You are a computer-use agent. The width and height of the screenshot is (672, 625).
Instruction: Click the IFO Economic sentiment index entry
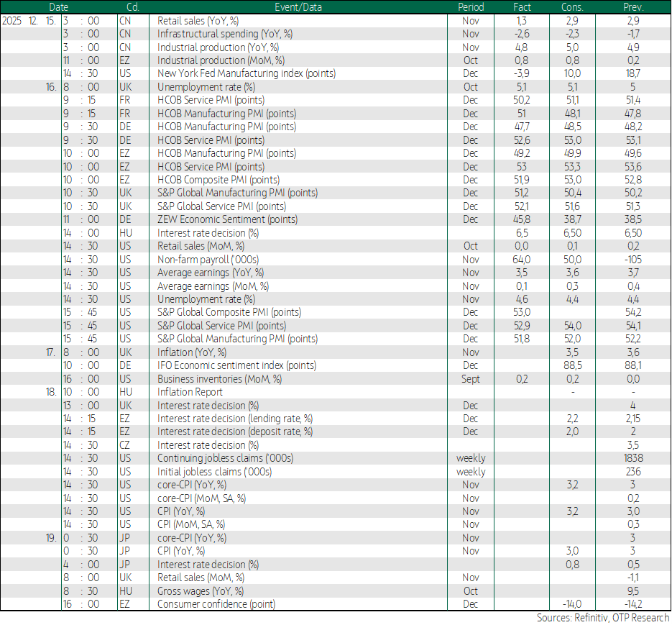[236, 366]
